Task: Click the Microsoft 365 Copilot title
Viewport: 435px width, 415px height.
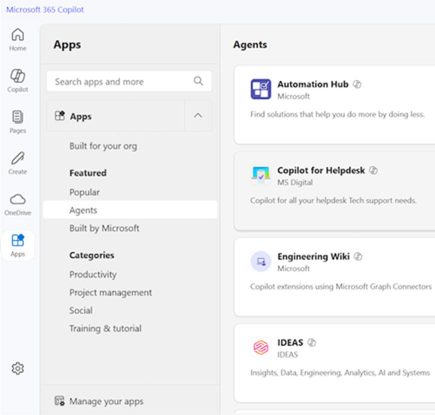Action: 45,9
